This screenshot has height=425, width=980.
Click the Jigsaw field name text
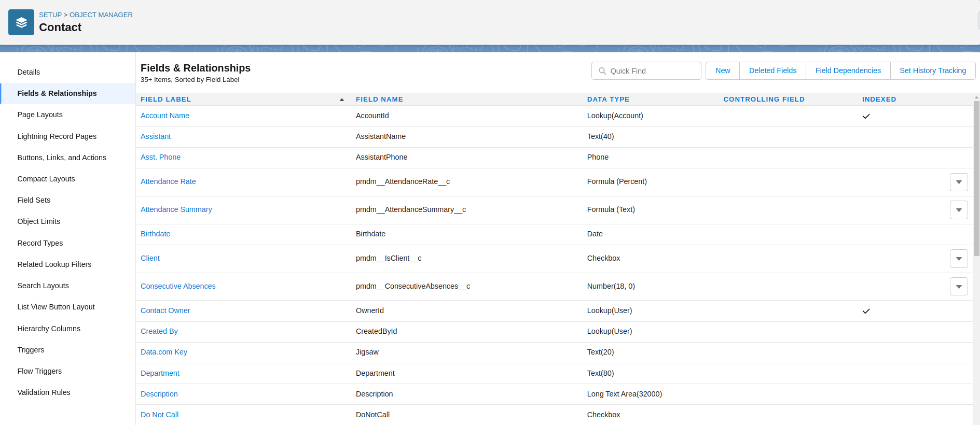(x=367, y=352)
